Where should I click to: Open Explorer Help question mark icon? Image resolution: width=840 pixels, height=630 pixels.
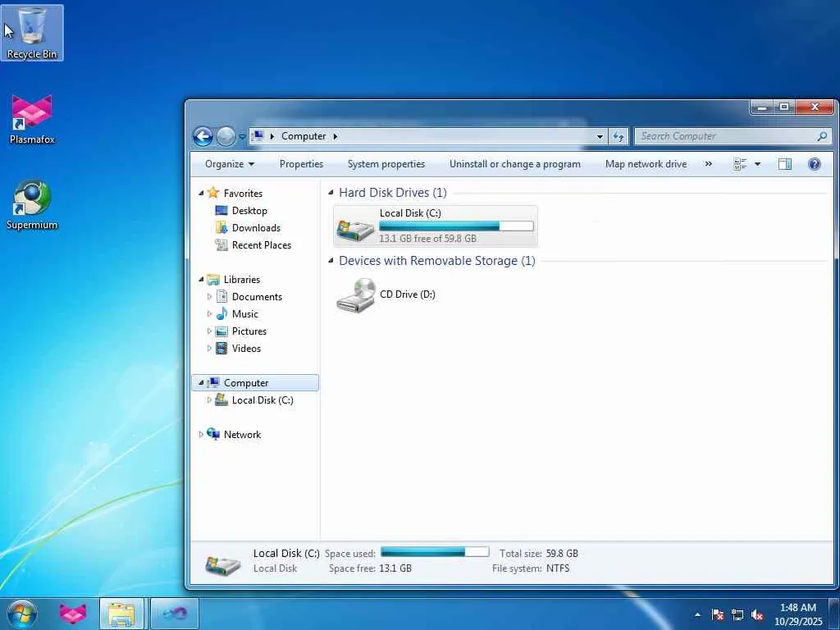814,164
